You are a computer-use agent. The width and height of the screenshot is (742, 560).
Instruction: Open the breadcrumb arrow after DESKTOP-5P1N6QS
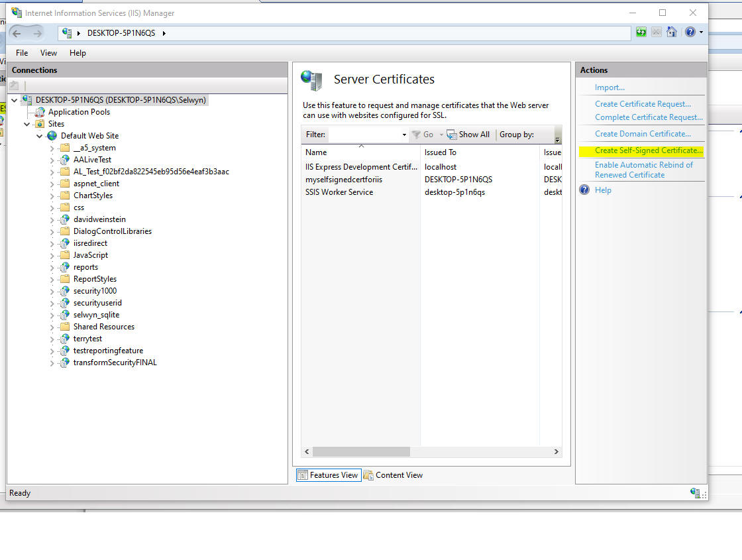click(164, 33)
